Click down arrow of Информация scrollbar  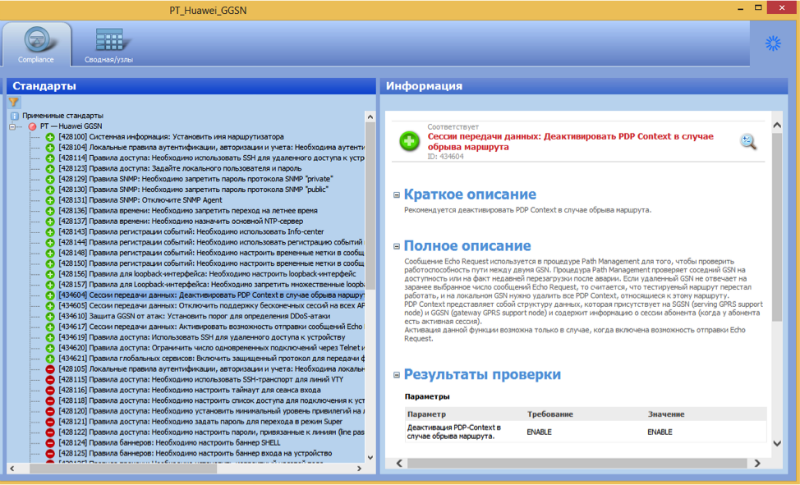coord(777,443)
